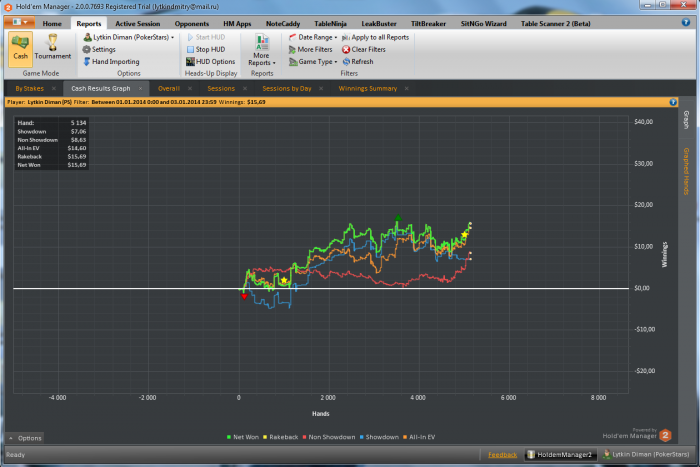The width and height of the screenshot is (700, 467).
Task: Click yellow star marker near hand 1000
Action: 284,280
